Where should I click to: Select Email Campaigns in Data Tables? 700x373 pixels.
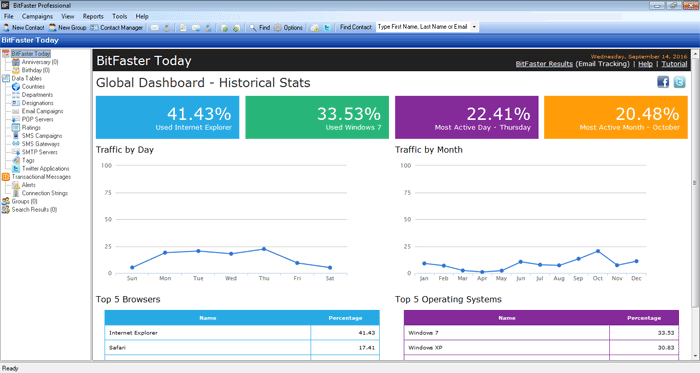(x=42, y=111)
